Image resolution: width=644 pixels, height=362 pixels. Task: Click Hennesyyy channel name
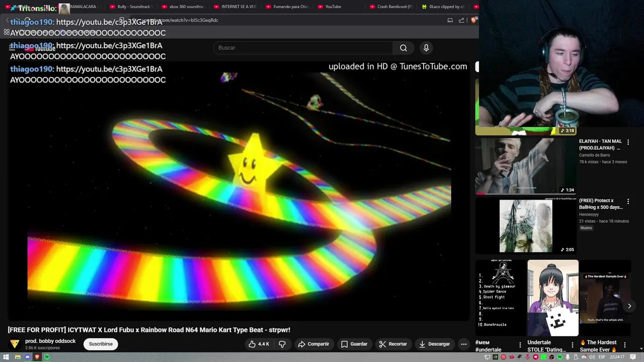coord(589,215)
